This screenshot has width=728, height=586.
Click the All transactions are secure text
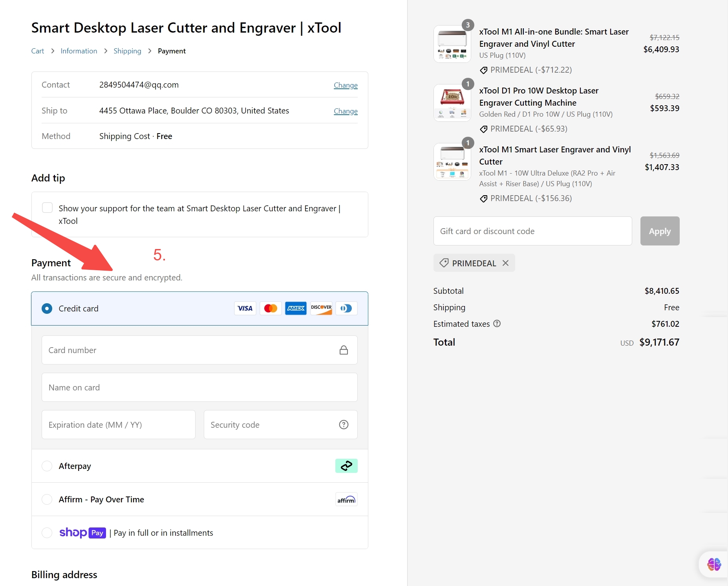click(x=107, y=278)
